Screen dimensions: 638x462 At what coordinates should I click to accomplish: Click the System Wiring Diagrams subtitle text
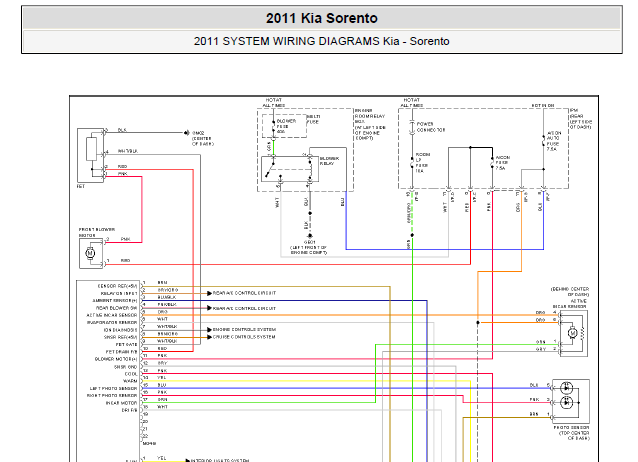click(x=321, y=42)
